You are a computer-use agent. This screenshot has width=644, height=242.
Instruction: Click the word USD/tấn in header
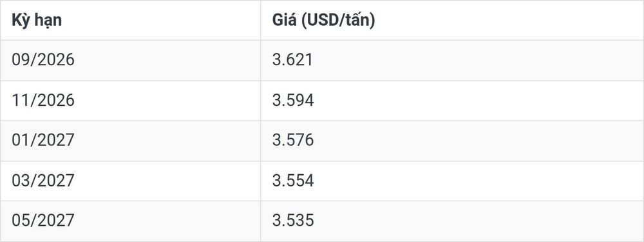pos(336,21)
